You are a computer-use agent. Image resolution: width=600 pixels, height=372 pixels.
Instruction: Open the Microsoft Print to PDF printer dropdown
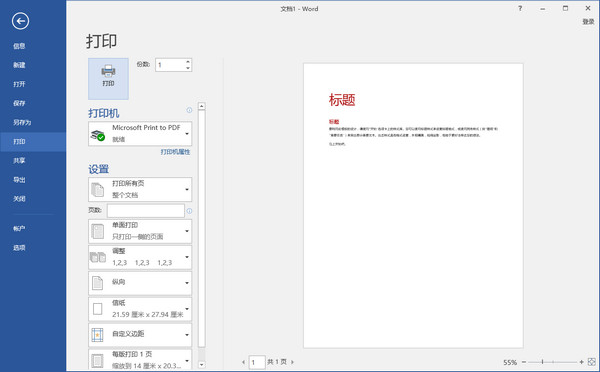(x=140, y=134)
